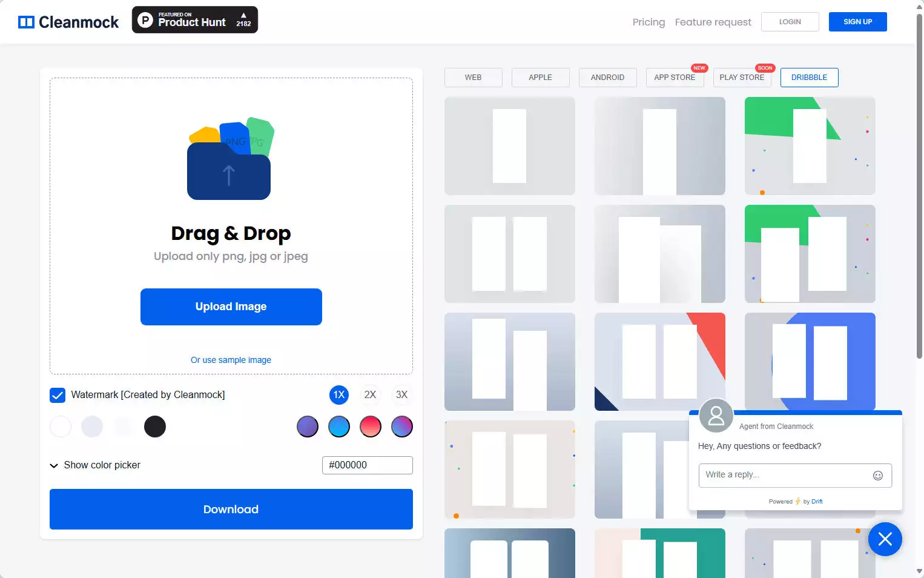Choose the blue gradient swatch
924x578 pixels.
pos(339,427)
